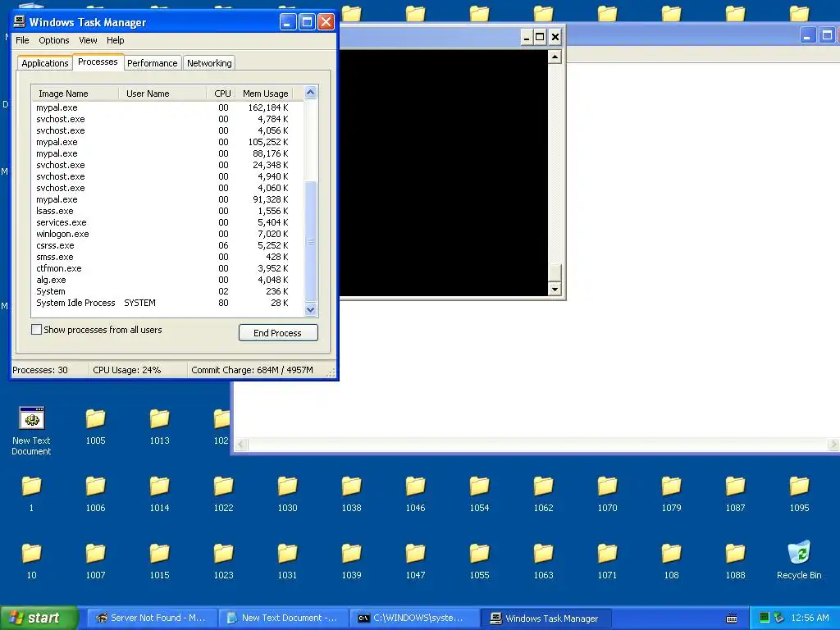Select desktop folder 1087
The image size is (840, 630).
pos(735,494)
